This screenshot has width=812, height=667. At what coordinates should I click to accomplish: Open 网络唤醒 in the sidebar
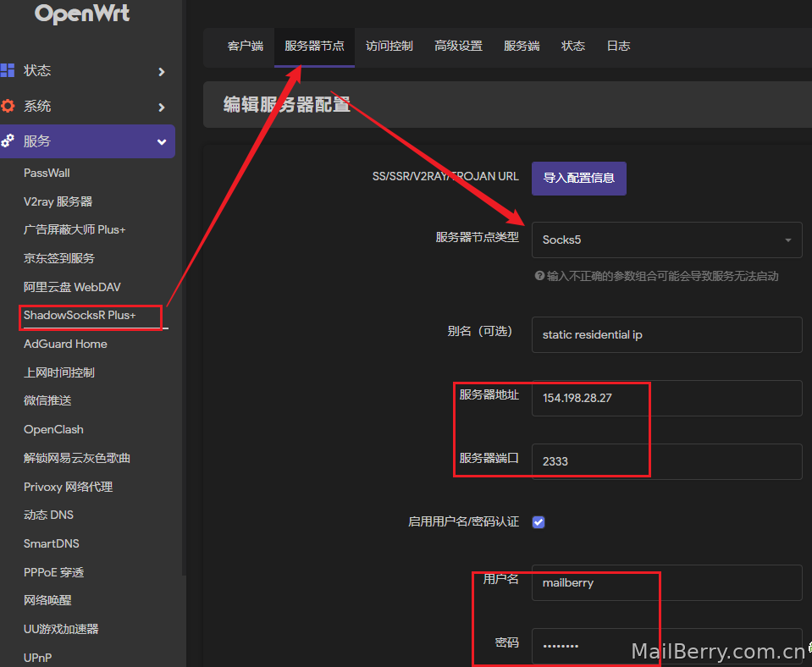47,600
